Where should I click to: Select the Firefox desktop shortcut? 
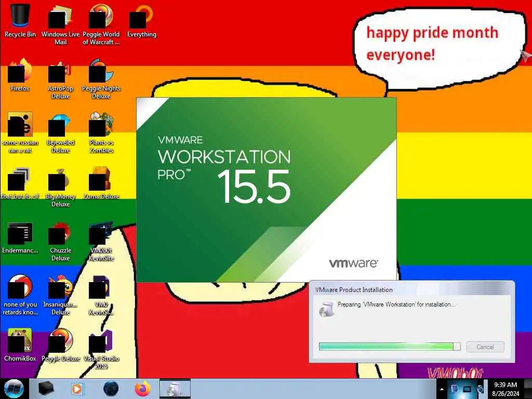(20, 75)
